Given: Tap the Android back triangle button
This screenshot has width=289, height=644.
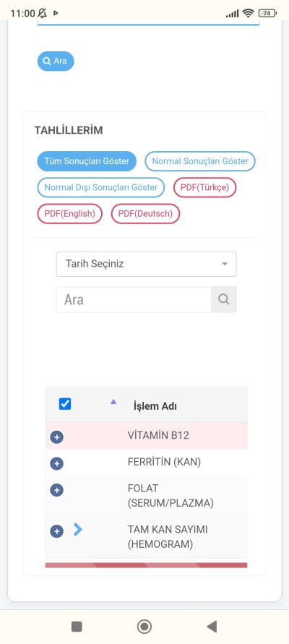Looking at the screenshot, I should [212, 627].
